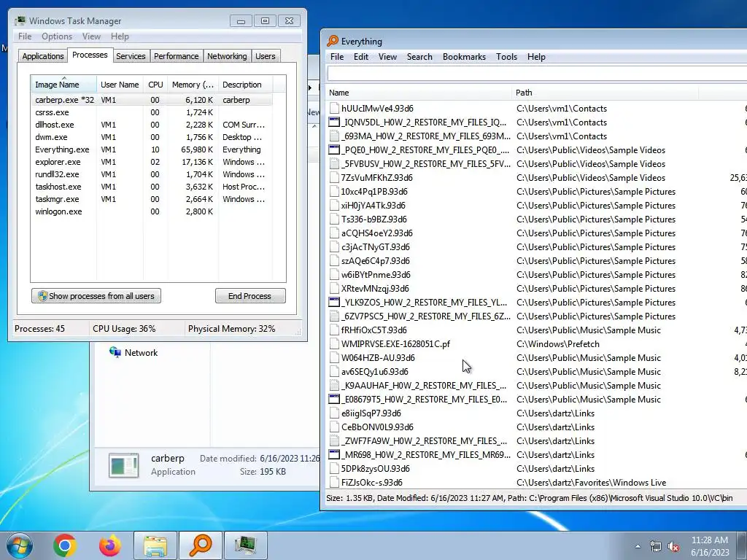Sort processes by CPU column
Image resolution: width=747 pixels, height=560 pixels.
click(x=155, y=85)
